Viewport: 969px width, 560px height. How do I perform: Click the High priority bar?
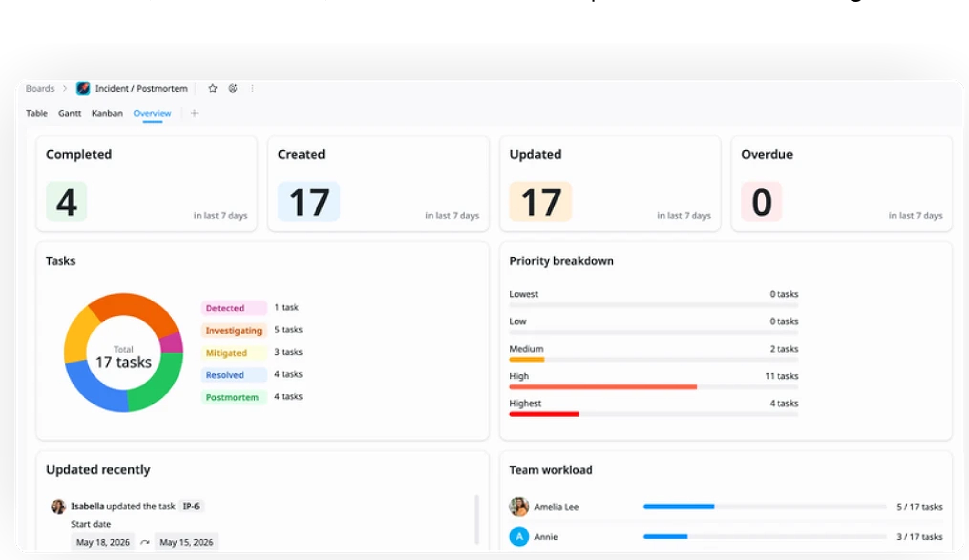pyautogui.click(x=653, y=387)
